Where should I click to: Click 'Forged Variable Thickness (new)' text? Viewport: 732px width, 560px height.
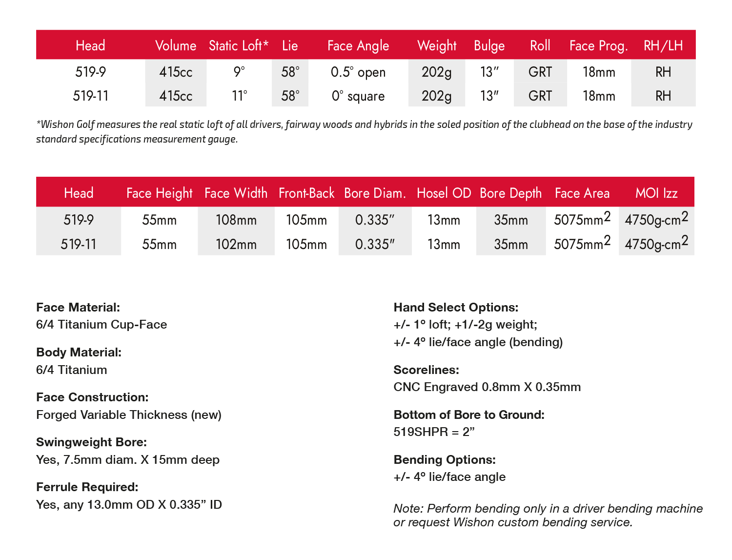(x=129, y=415)
